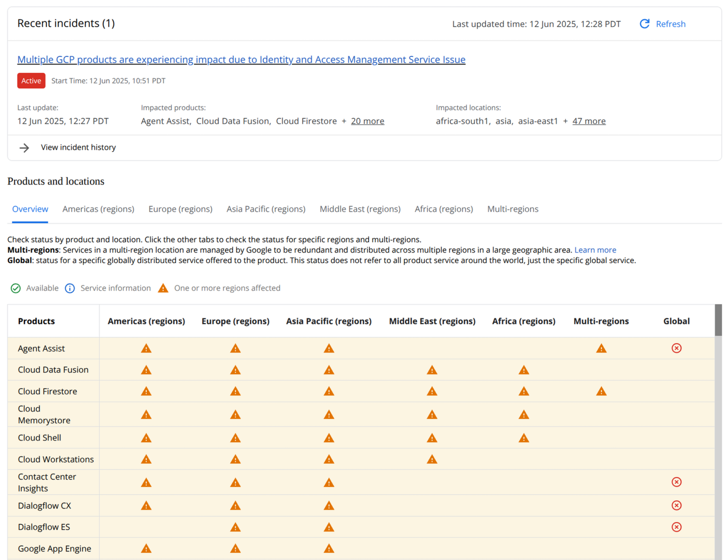The height and width of the screenshot is (560, 728).
Task: Click Cloud Shell Europe warning icon
Action: (235, 438)
